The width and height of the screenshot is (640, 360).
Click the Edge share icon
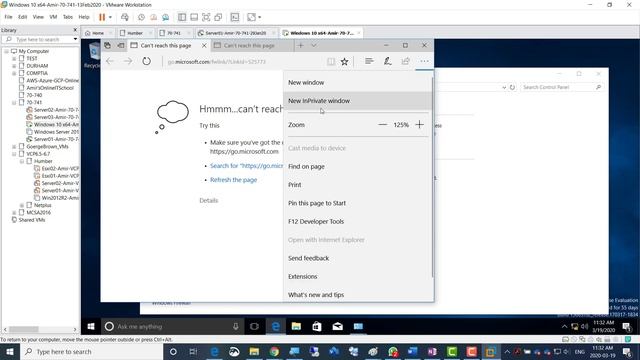(x=405, y=61)
